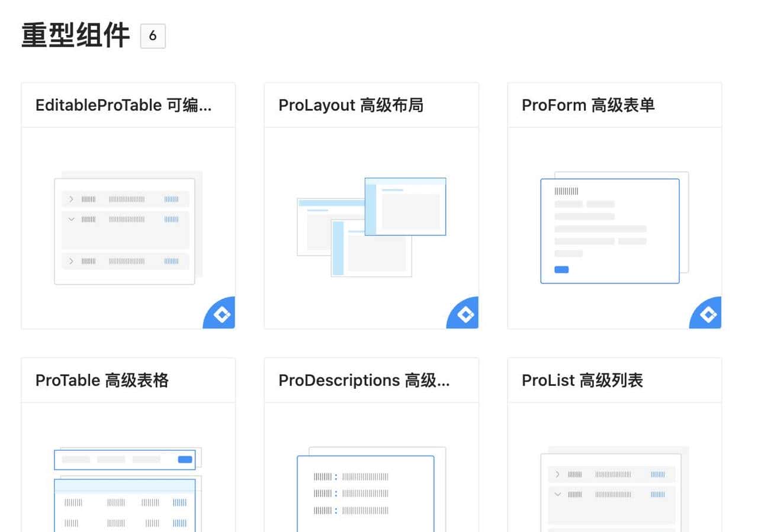Toggle the third row arrow in EditableProTable preview
Screen dimensions: 758x532
tap(70, 261)
